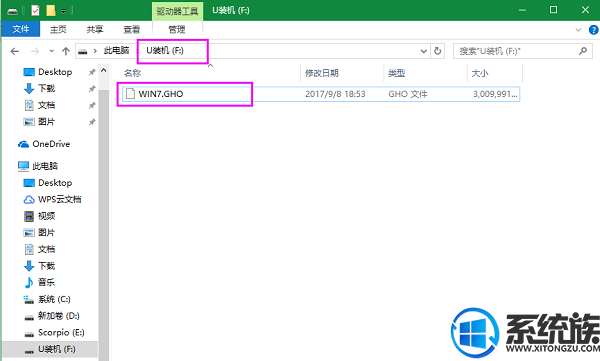
Task: Switch to the 查看 ribbon tab
Action: (132, 29)
